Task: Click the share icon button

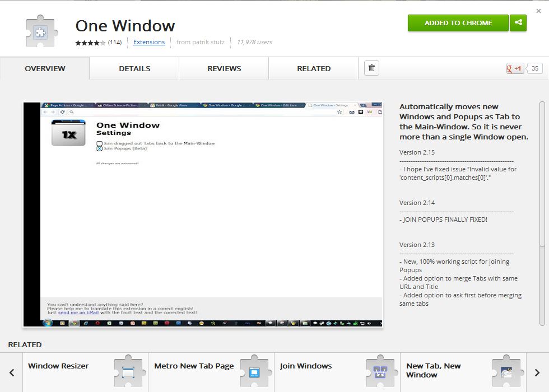Action: point(518,23)
